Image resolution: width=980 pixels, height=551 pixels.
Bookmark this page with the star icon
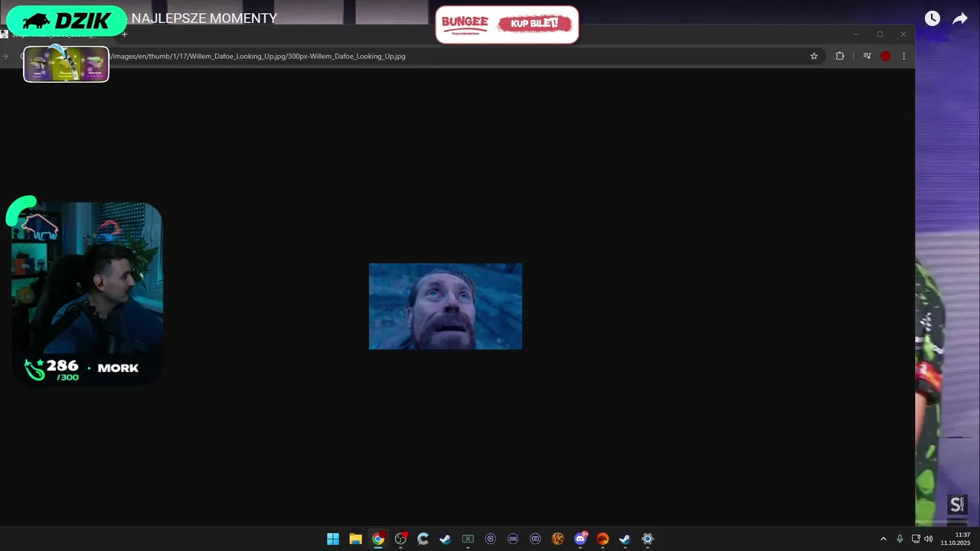point(814,56)
